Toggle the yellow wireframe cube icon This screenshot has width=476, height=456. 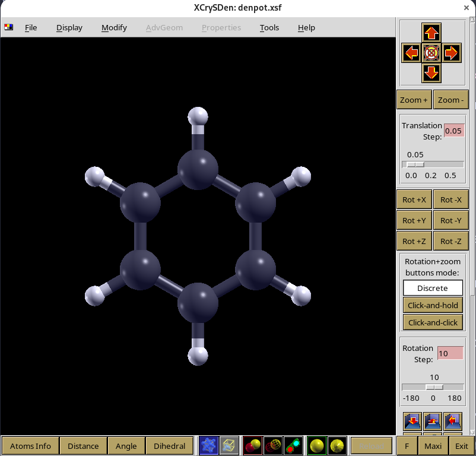click(x=229, y=445)
